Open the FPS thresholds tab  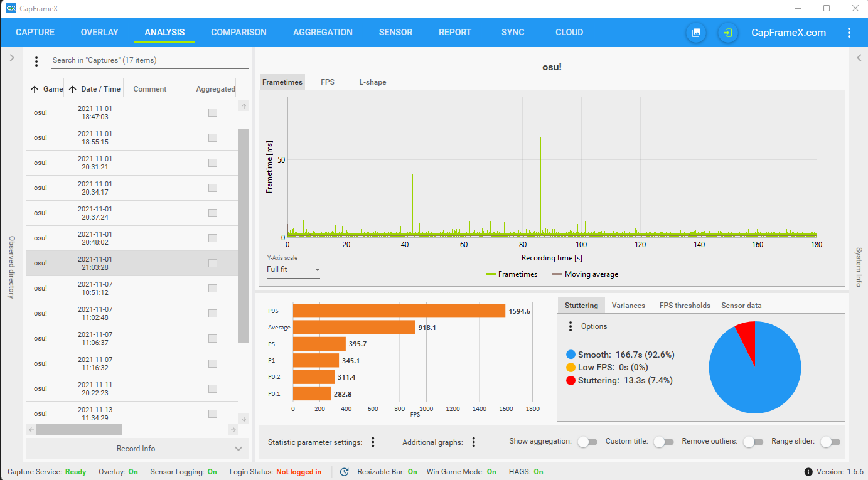(685, 306)
